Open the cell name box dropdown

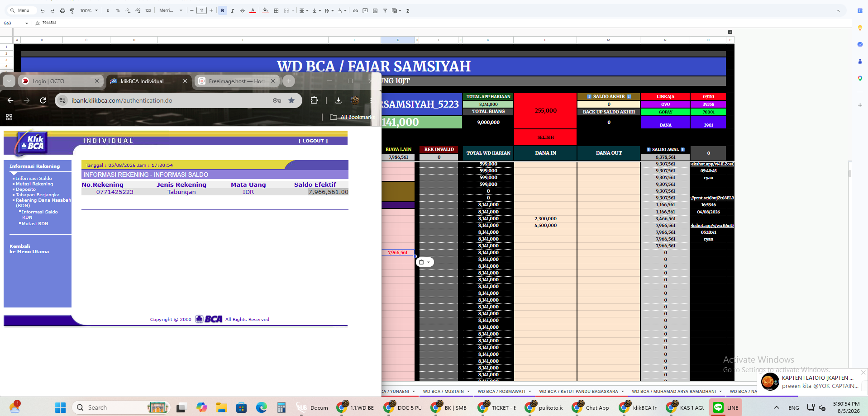[27, 23]
